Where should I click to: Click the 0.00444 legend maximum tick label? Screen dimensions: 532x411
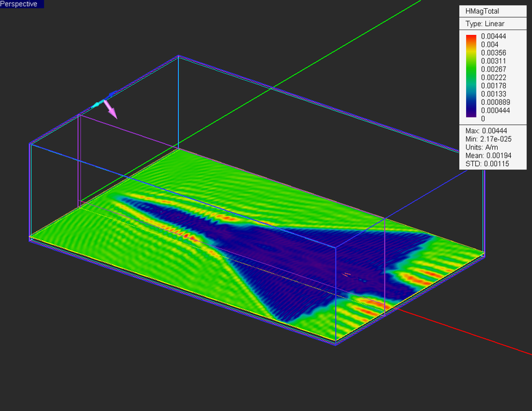pos(493,36)
